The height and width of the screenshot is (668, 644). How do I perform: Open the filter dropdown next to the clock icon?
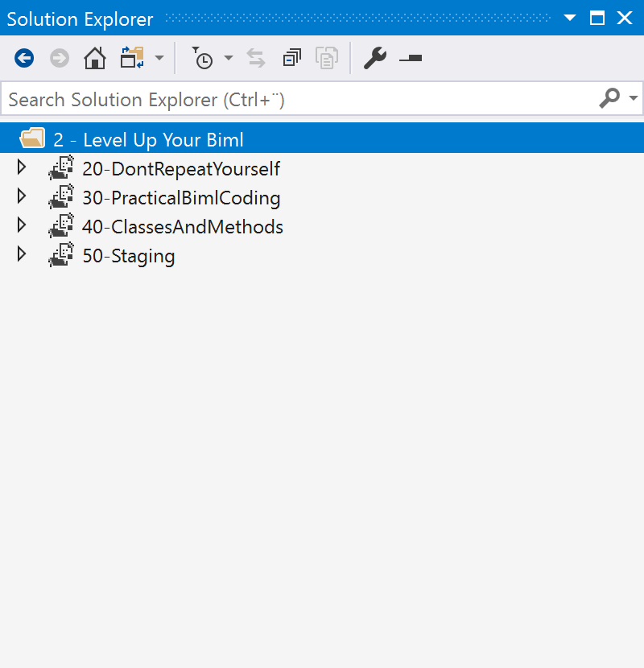click(229, 58)
